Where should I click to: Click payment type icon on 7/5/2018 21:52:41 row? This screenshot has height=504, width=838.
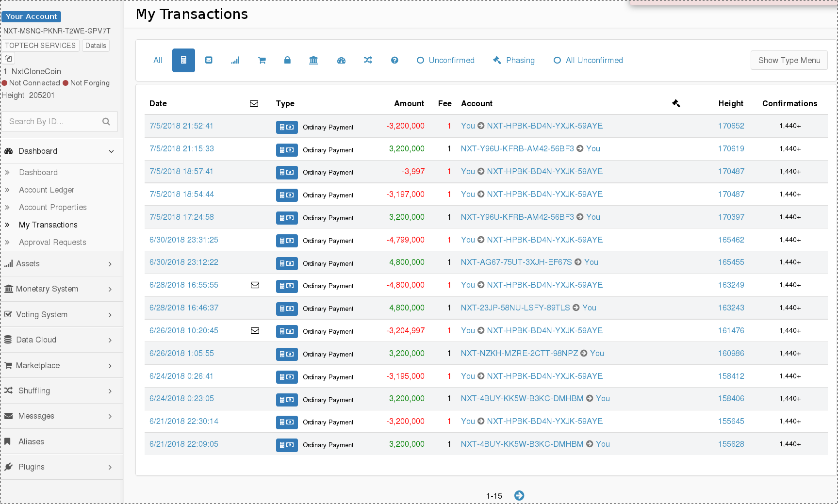tap(287, 127)
